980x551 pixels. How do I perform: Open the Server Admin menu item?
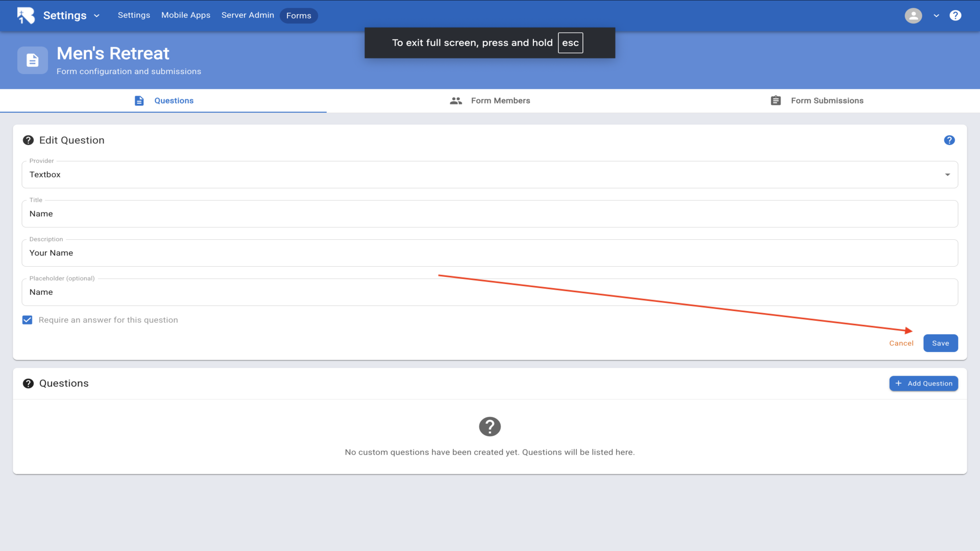pos(248,15)
